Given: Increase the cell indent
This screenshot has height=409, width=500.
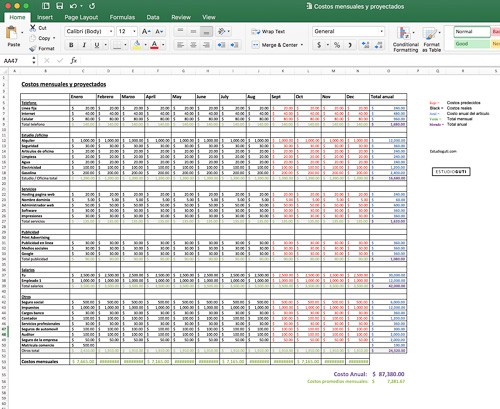Looking at the screenshot, I should click(234, 45).
